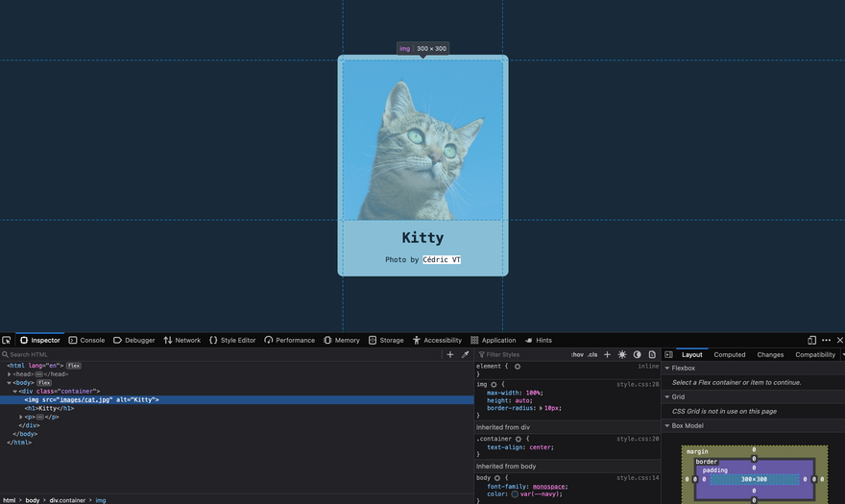Screen dimensions: 845x504
Task: Toggle print media simulation icon
Action: [652, 354]
